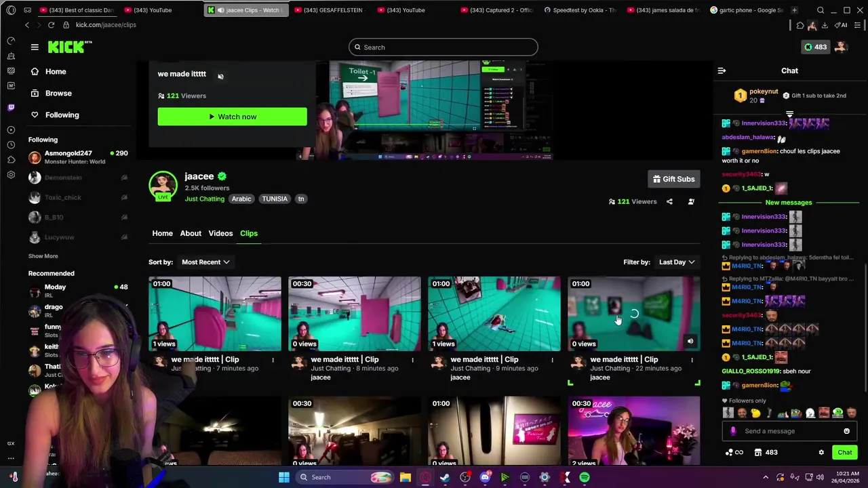This screenshot has height=488, width=868.
Task: Open profile avatar in top right
Action: (x=841, y=47)
